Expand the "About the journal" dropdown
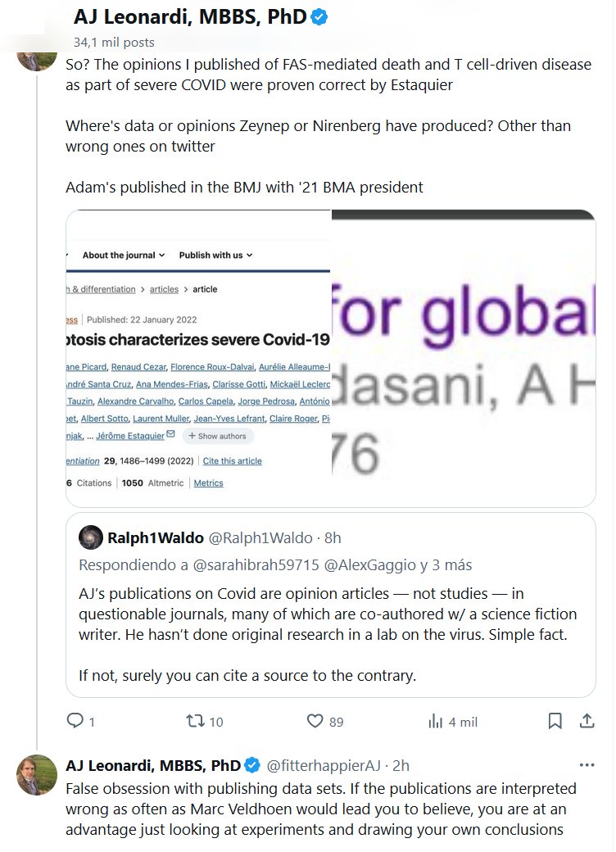The width and height of the screenshot is (616, 852). click(x=123, y=255)
